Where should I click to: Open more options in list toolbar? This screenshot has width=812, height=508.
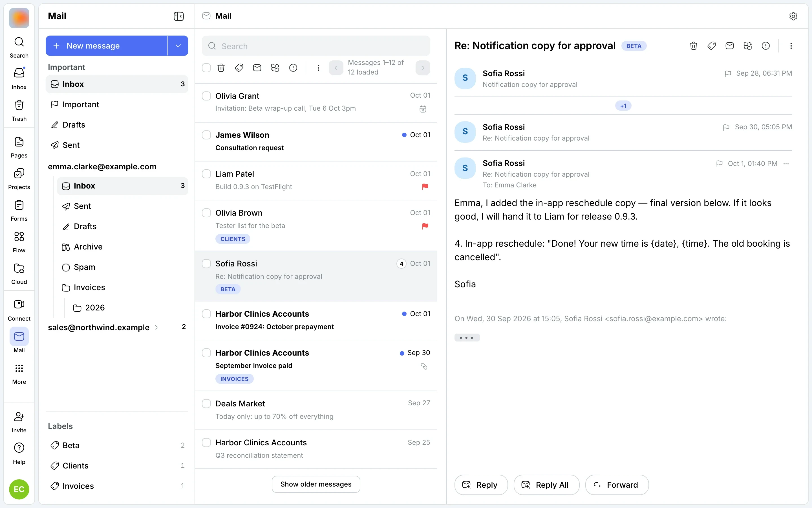coord(318,68)
